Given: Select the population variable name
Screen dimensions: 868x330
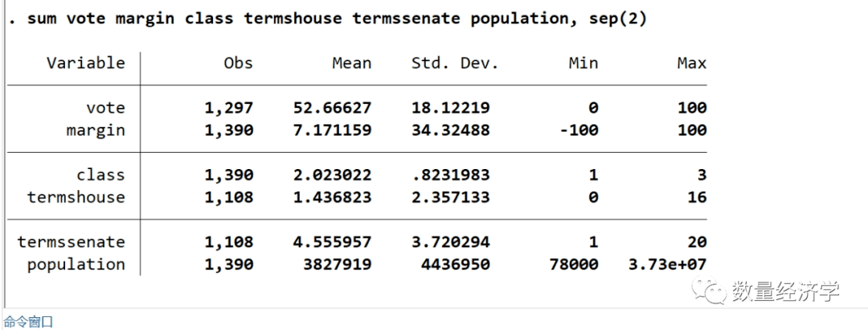Looking at the screenshot, I should coord(76,264).
